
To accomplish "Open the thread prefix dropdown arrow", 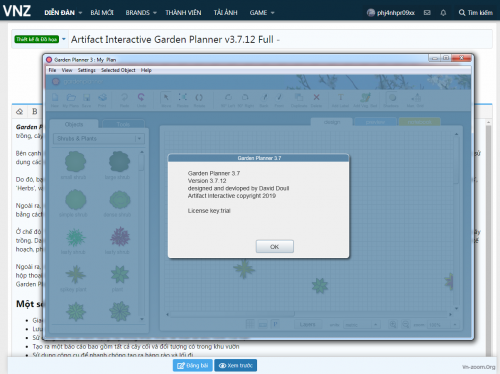I will click(x=64, y=39).
